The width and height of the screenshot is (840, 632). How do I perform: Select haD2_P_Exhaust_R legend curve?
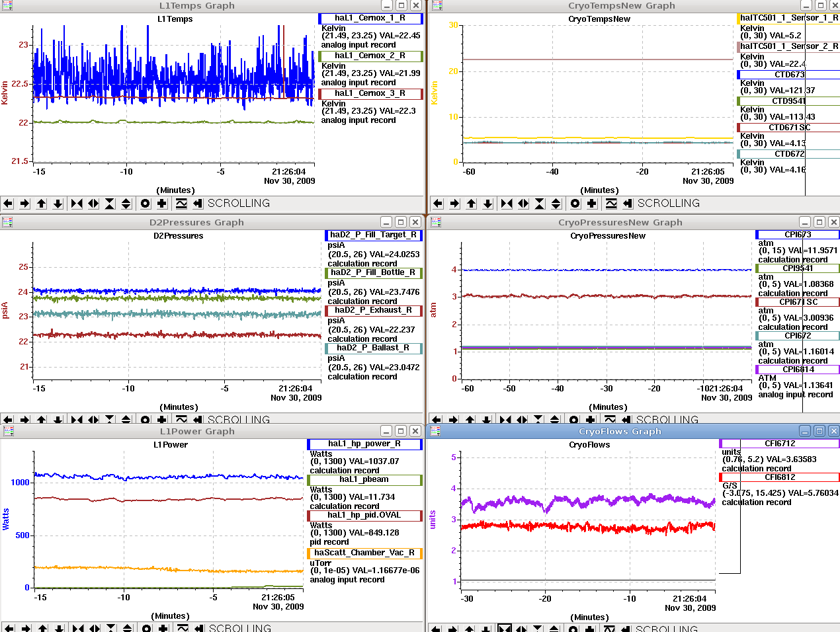click(374, 311)
